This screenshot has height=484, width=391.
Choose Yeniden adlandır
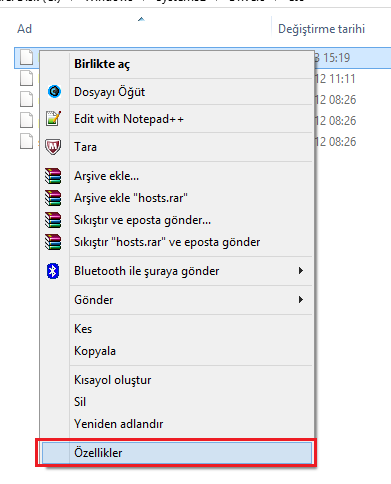tap(177, 424)
